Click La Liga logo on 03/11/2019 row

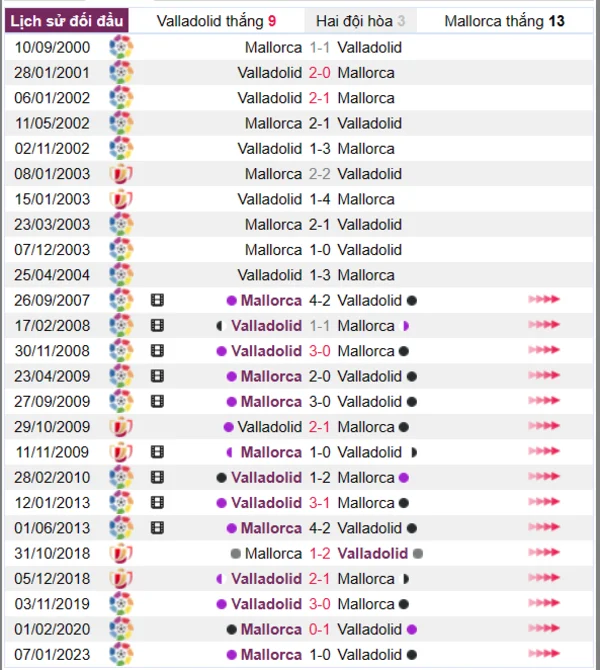(x=121, y=603)
